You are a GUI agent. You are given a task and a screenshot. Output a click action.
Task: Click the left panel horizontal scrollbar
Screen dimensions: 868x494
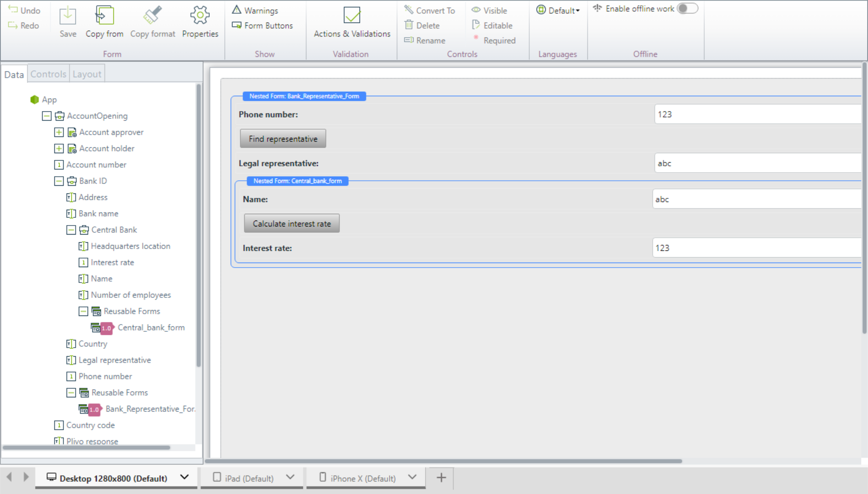point(86,447)
